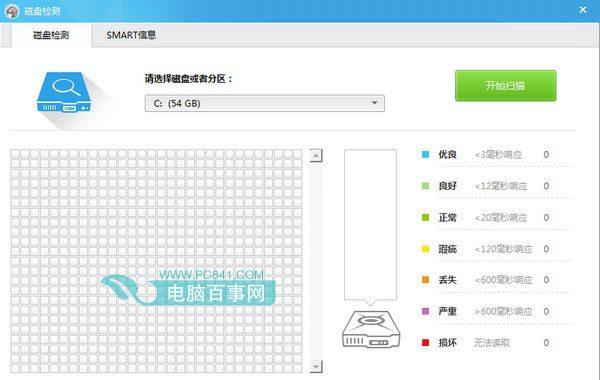Switch to the 磁盘检测 tab
This screenshot has height=380, width=600.
point(51,35)
